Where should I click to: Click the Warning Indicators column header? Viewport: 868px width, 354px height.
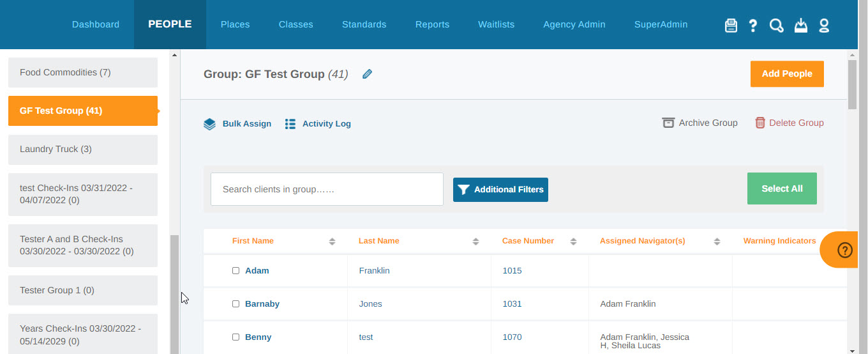[779, 242]
